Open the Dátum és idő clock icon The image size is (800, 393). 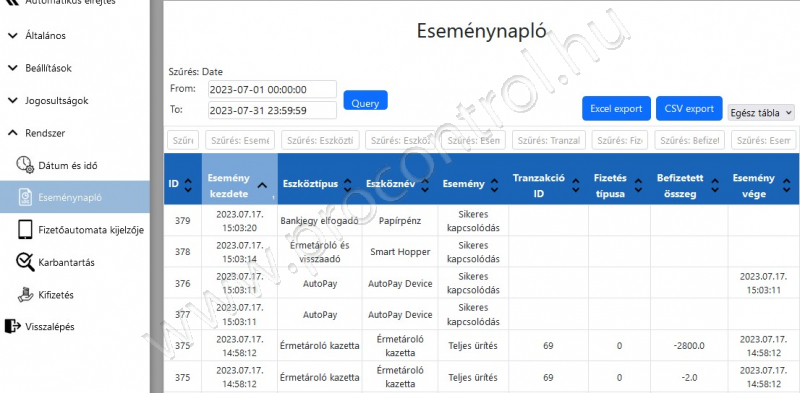pyautogui.click(x=24, y=165)
